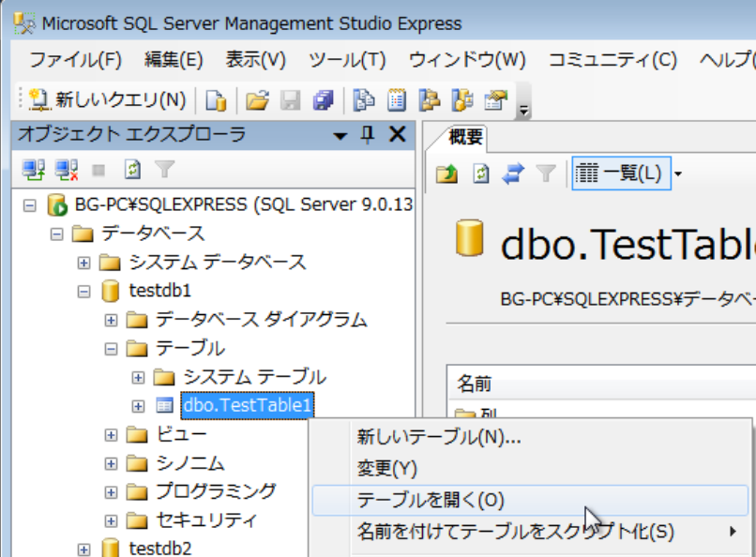Expand the testdb2 database node
Viewport: 756px width, 557px height.
[83, 549]
